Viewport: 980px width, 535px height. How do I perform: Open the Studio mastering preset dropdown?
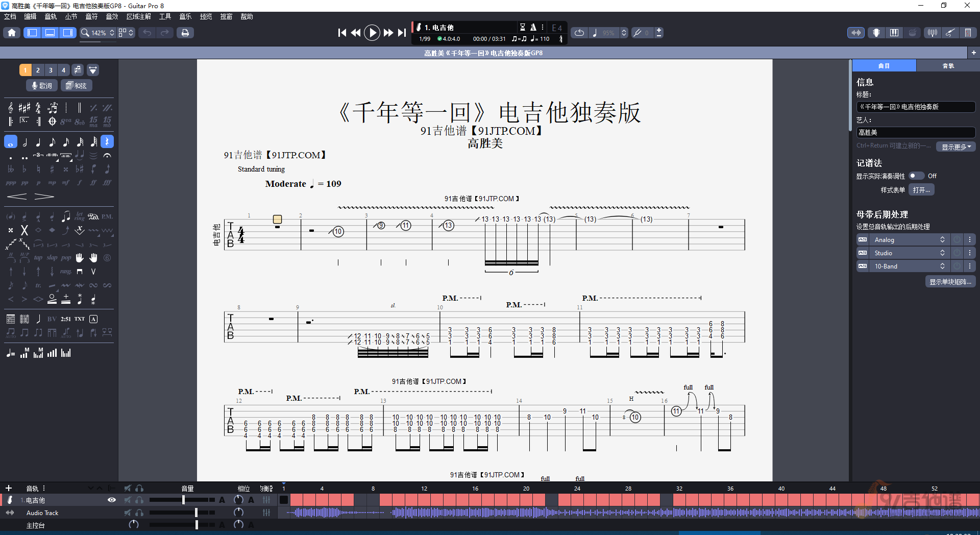click(x=909, y=253)
